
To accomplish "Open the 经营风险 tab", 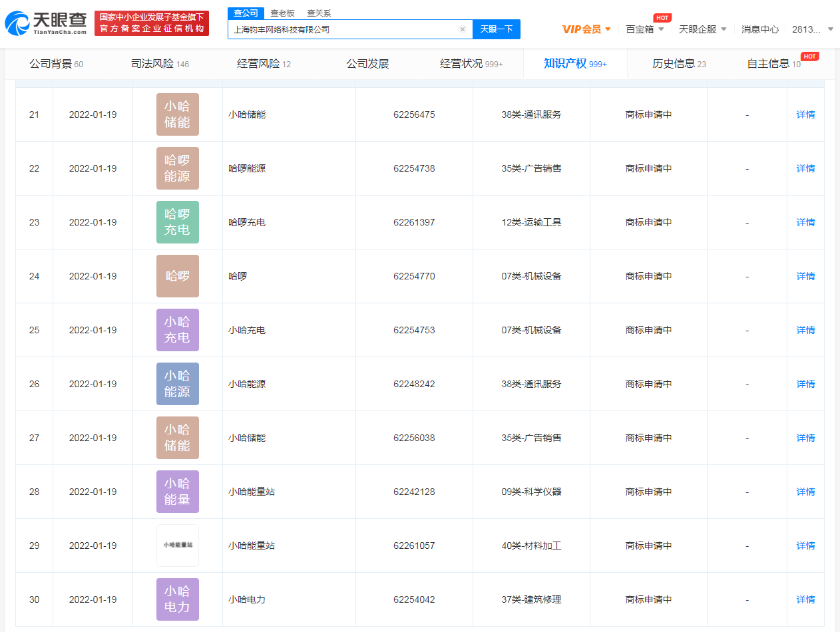I will coord(264,64).
